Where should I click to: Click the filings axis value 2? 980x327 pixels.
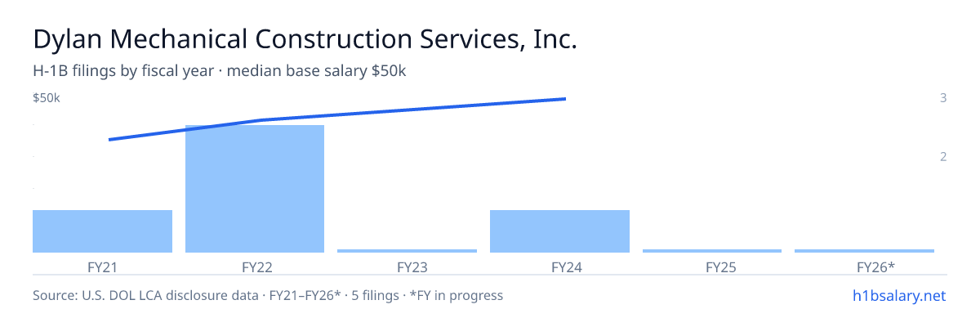click(x=943, y=156)
